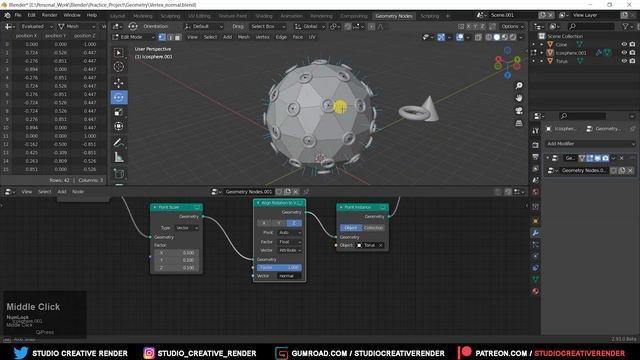The width and height of the screenshot is (640, 360).
Task: Open the node editor Add menu
Action: pos(62,192)
